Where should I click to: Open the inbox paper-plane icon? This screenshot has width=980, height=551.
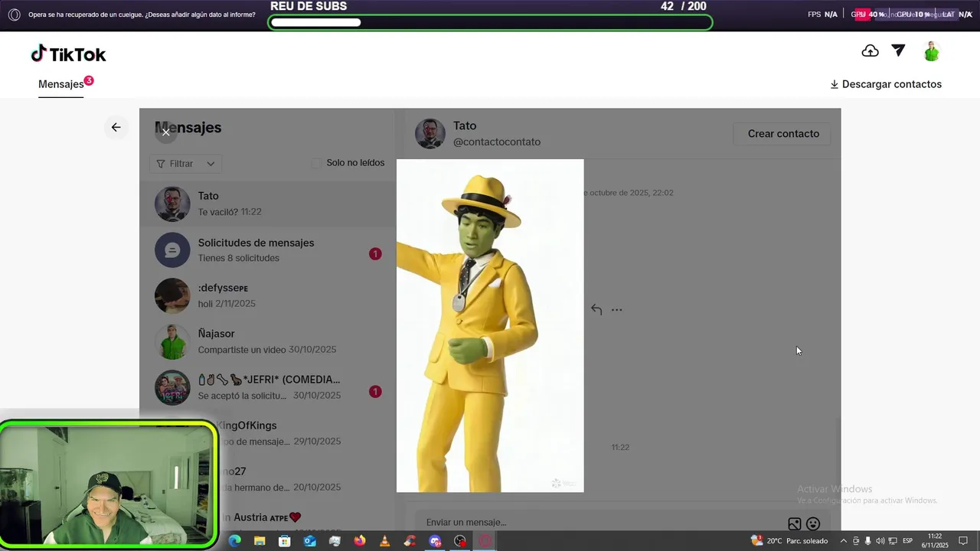[x=898, y=51]
